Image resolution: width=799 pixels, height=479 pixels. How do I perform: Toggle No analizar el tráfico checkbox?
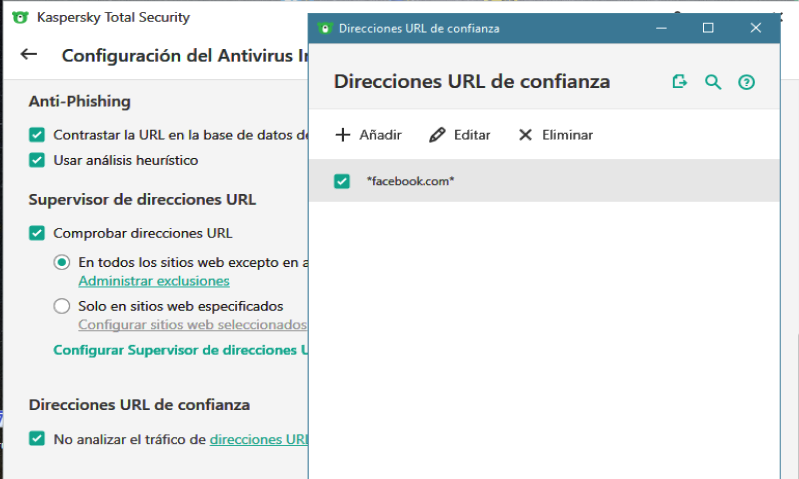[37, 439]
